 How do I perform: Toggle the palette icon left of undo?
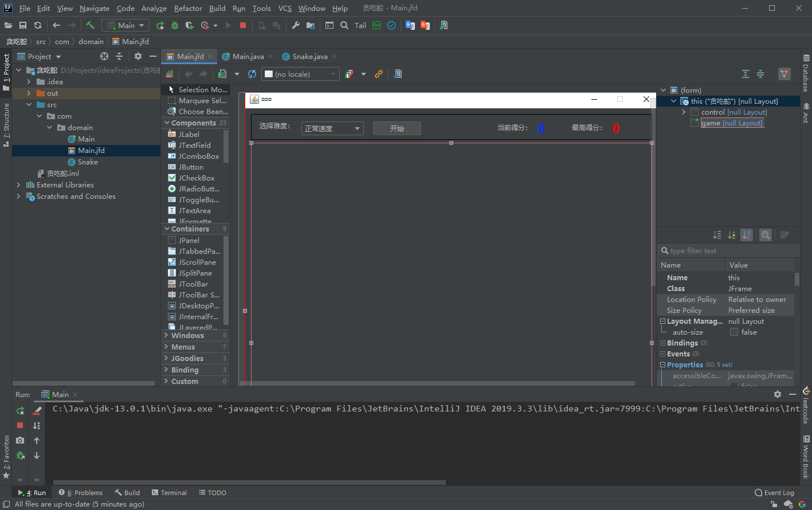[170, 74]
